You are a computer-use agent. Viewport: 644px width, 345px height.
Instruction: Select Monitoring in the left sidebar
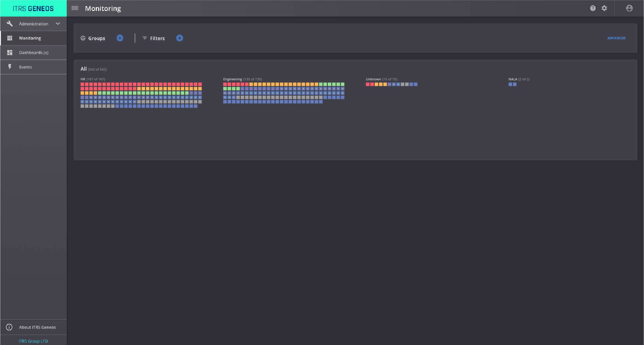click(30, 38)
